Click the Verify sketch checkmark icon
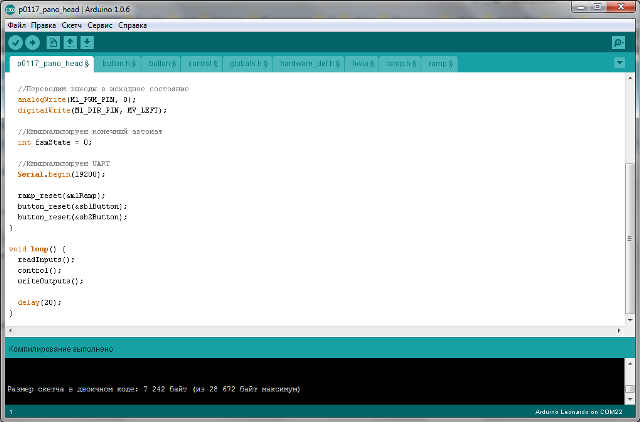This screenshot has width=640, height=422. [15, 42]
